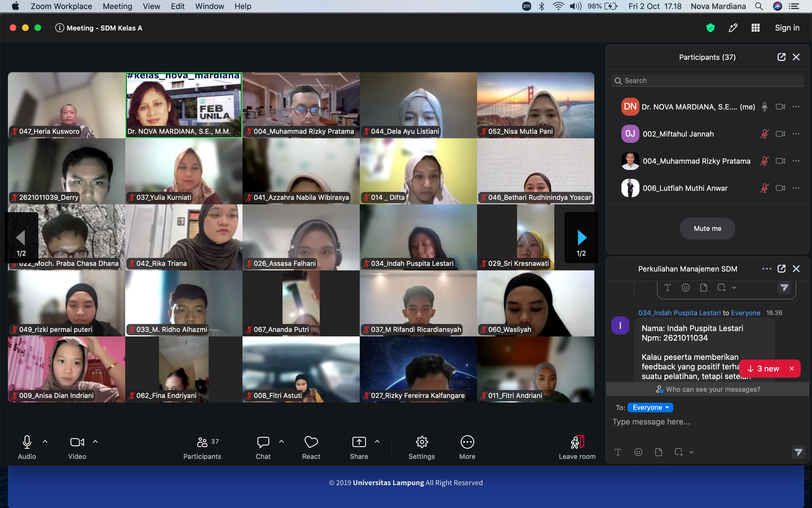
Task: Click the green encryption shield icon
Action: coord(710,28)
